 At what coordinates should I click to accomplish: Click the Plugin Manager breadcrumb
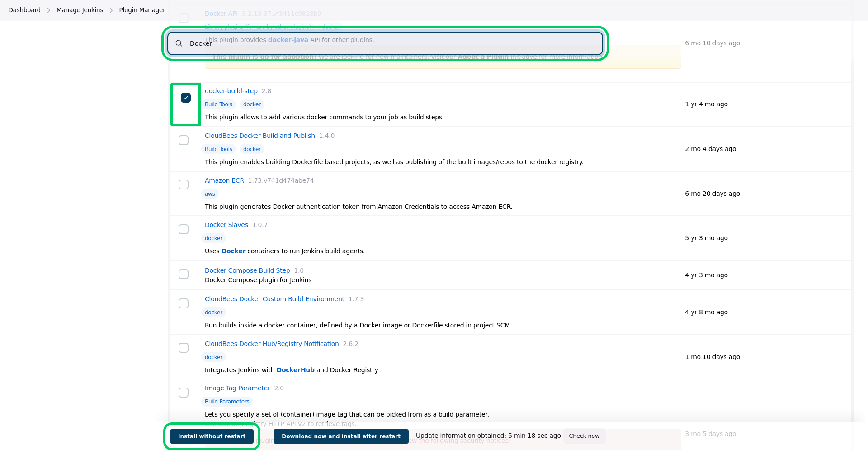[x=142, y=10]
